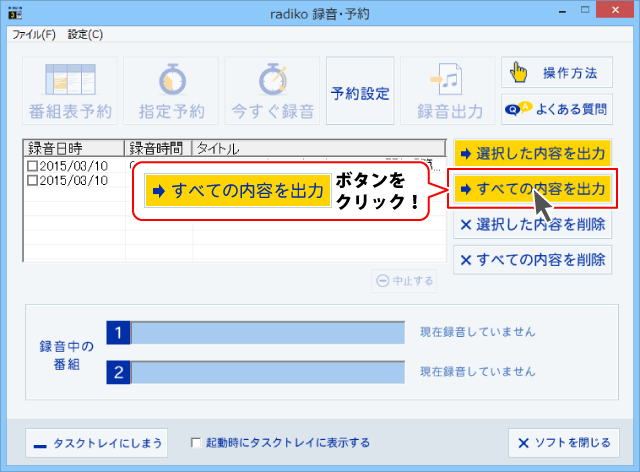Open 操作方法 how-to guide

click(557, 72)
